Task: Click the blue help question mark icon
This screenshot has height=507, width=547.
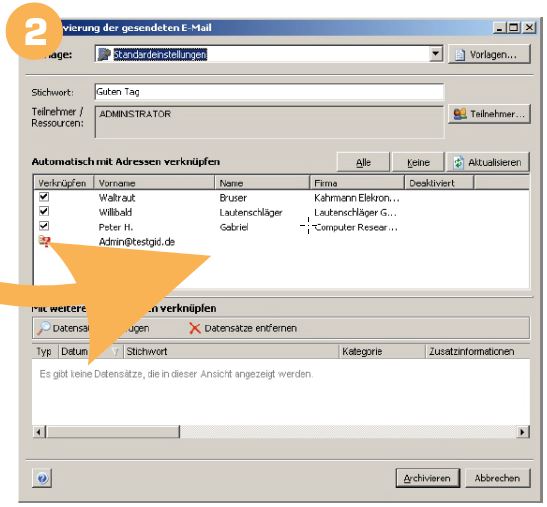Action: click(42, 478)
